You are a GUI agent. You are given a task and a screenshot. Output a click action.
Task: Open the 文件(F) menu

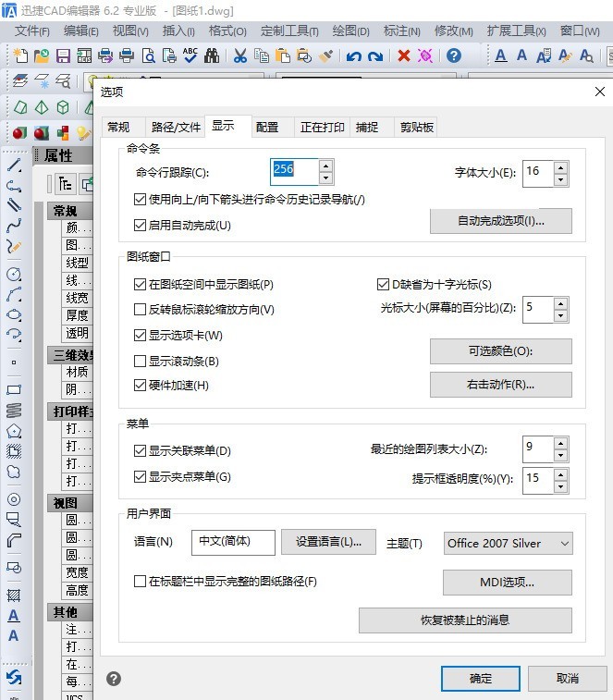32,31
